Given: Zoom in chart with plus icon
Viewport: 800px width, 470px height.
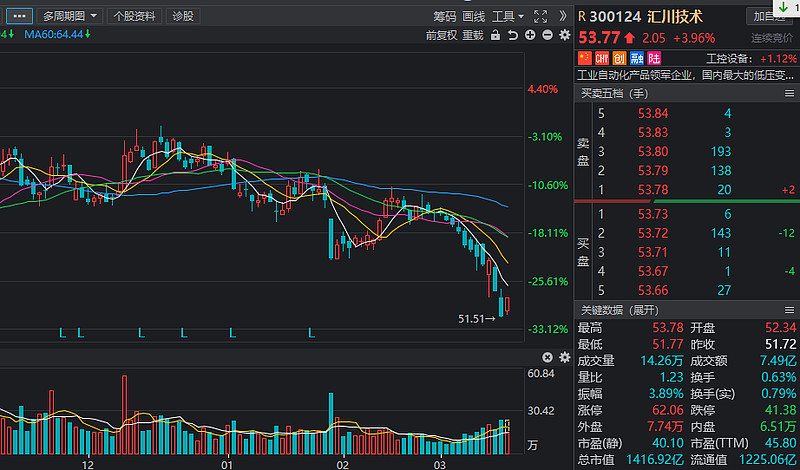Looking at the screenshot, I should (x=529, y=35).
